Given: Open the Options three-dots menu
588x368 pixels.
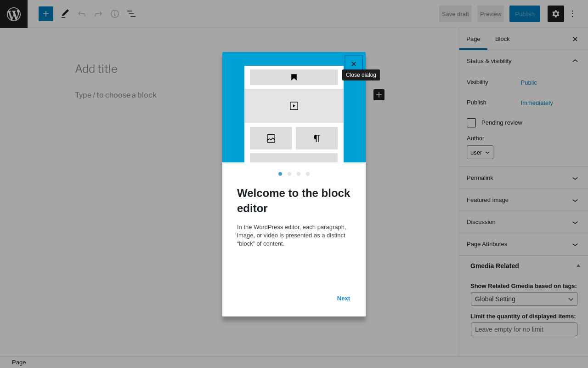Looking at the screenshot, I should coord(572,14).
